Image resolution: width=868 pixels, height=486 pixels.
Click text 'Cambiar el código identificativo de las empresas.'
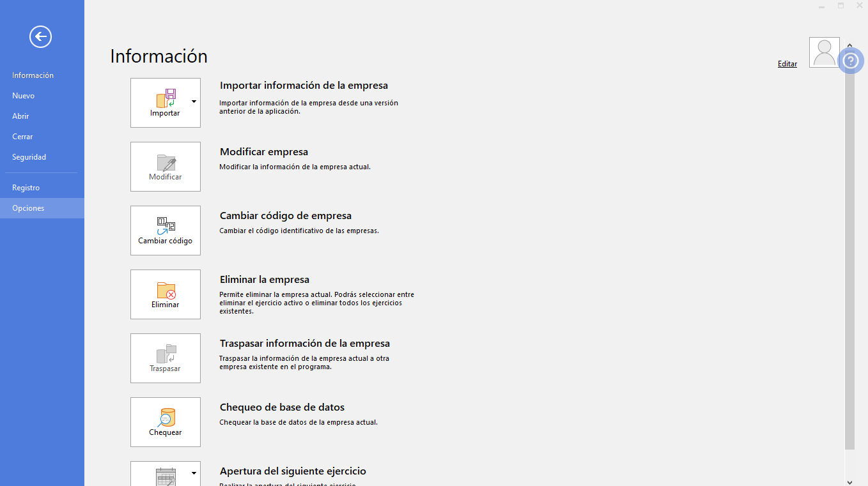(x=299, y=231)
